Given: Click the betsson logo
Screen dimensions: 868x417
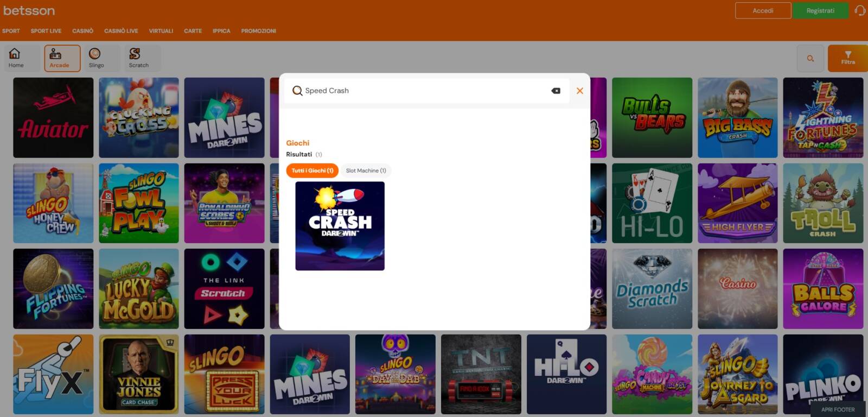Looking at the screenshot, I should coord(29,11).
